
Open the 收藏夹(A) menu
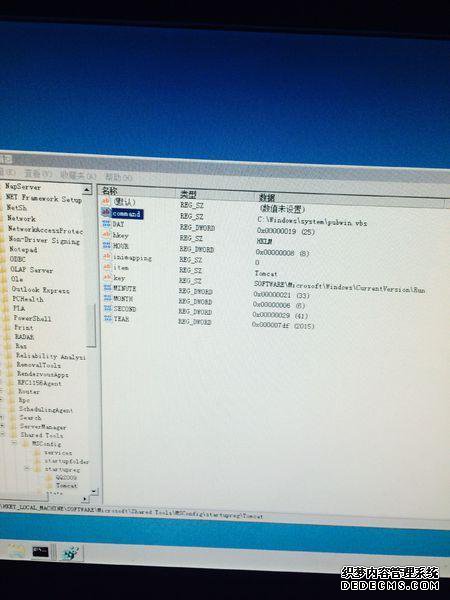pyautogui.click(x=78, y=176)
